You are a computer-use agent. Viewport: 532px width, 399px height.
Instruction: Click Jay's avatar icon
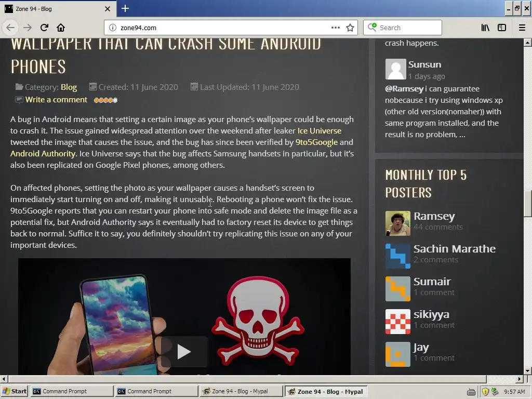tap(397, 354)
